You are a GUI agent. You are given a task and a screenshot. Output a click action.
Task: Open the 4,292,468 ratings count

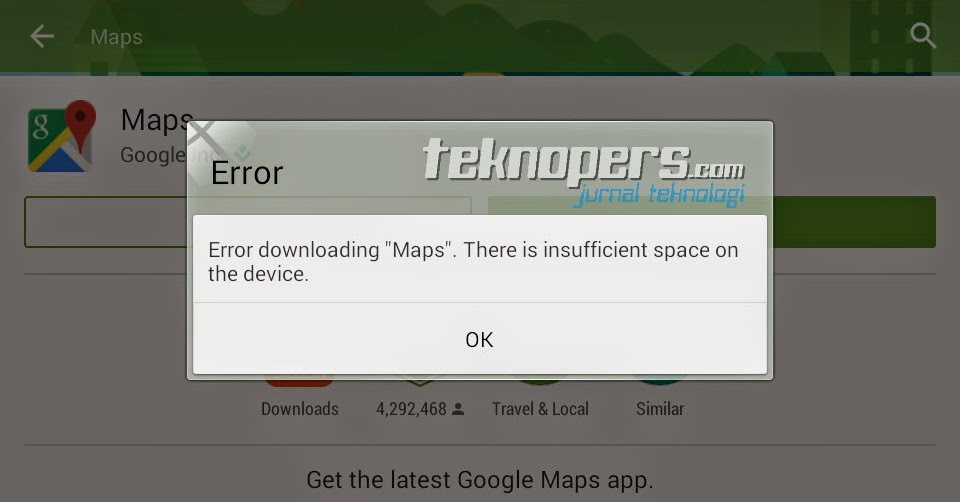[x=411, y=409]
